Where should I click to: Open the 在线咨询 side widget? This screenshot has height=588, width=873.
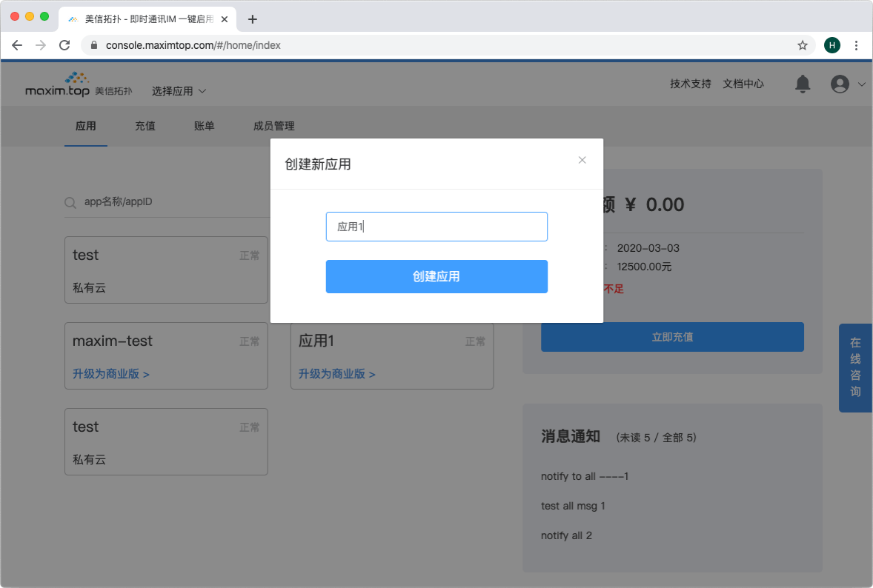(x=855, y=367)
